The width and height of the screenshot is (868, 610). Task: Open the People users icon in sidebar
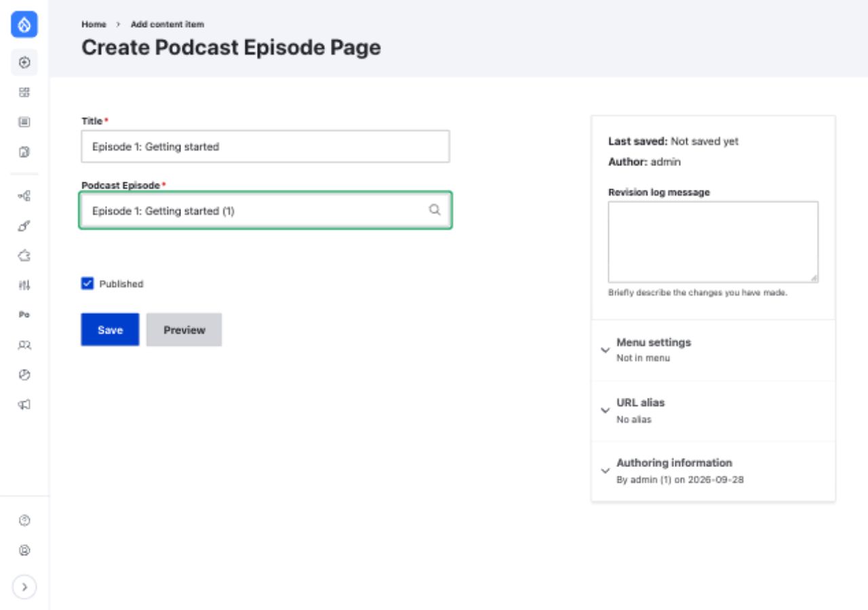(x=24, y=345)
